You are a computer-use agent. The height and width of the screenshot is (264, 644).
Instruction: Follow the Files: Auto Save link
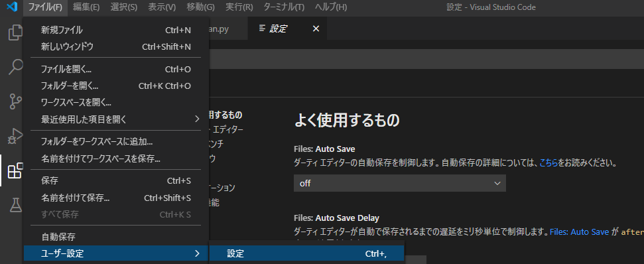click(x=579, y=232)
